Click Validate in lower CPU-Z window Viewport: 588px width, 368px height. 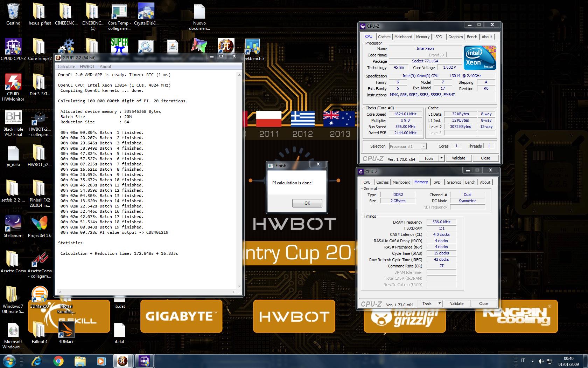point(457,304)
